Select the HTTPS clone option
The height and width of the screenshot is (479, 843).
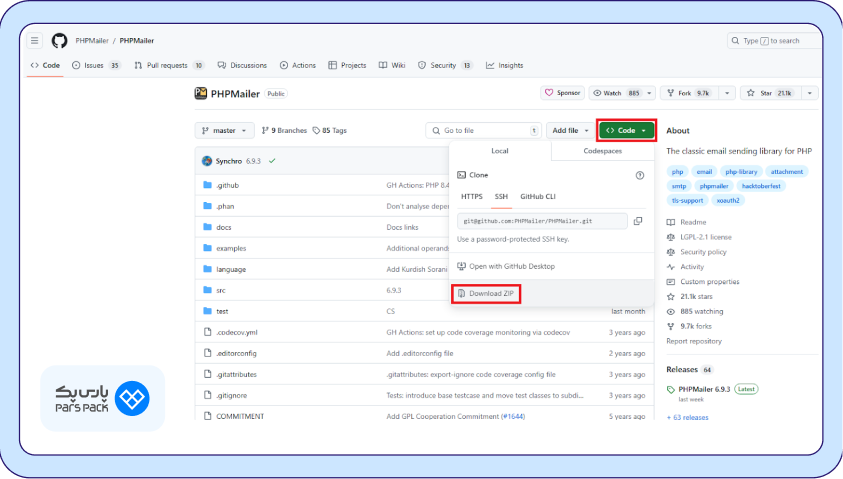(x=471, y=197)
